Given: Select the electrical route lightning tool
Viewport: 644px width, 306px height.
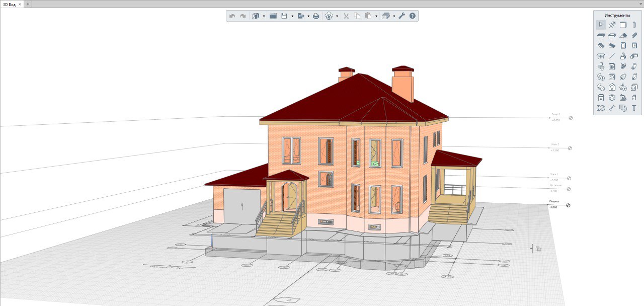Looking at the screenshot, I should (x=623, y=88).
